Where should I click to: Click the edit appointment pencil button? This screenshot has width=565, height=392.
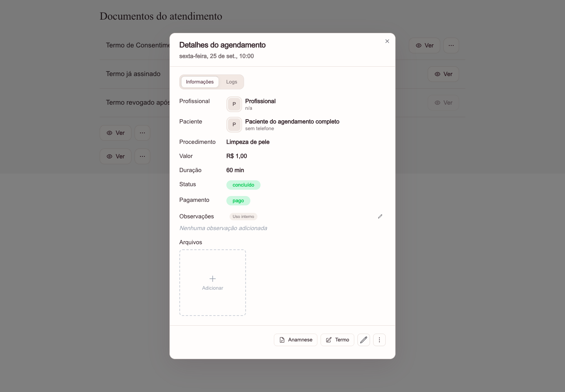point(364,340)
